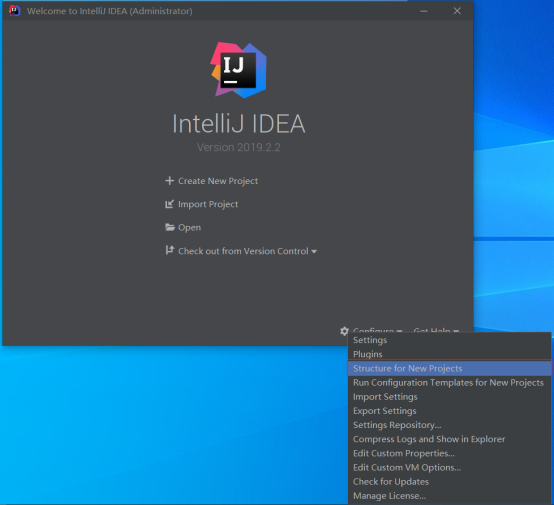Choose Run Configuration Templates for New Projects
This screenshot has height=505, width=554.
click(x=449, y=382)
